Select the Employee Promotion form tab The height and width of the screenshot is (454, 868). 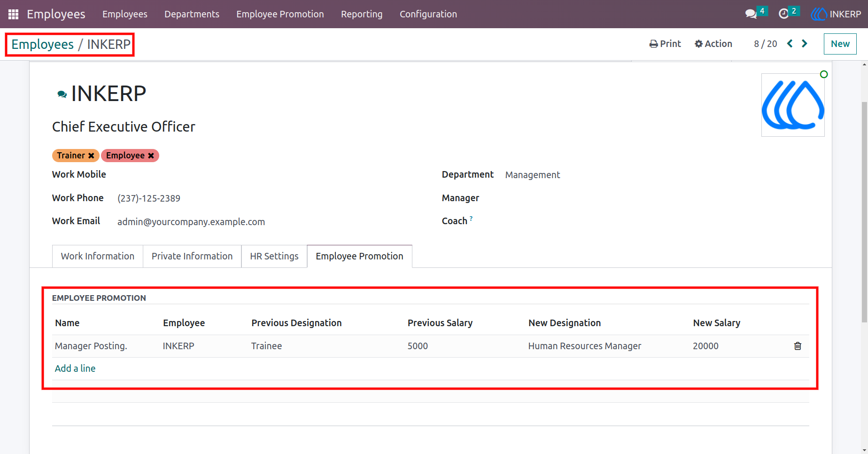tap(359, 256)
